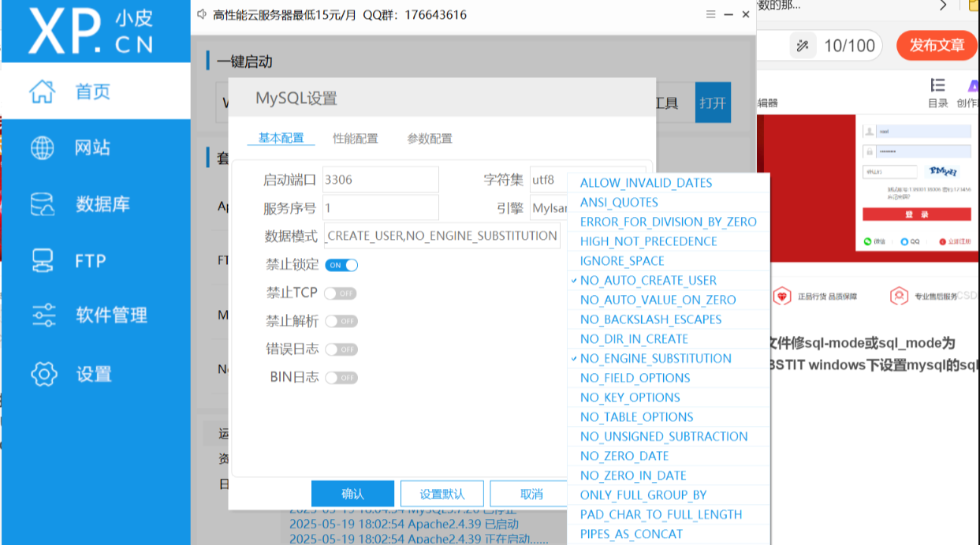The width and height of the screenshot is (980, 545).
Task: Click the 设置默认 button
Action: click(x=442, y=494)
